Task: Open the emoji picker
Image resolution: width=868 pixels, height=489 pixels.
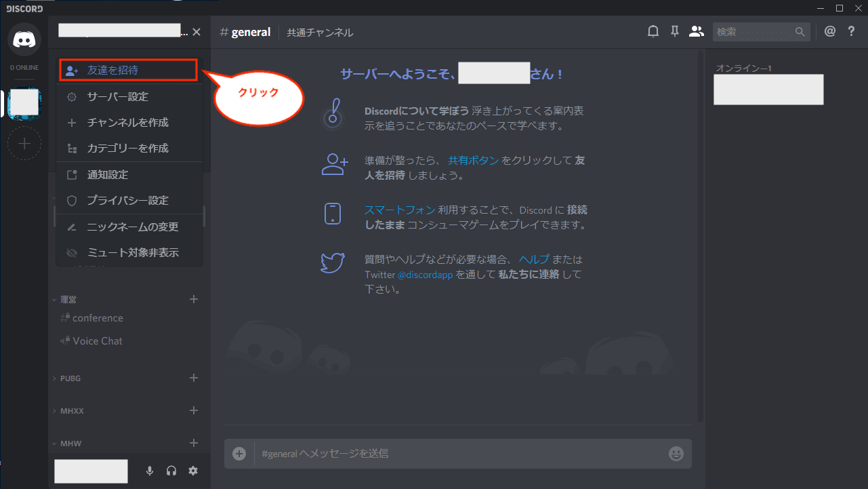Action: (x=676, y=454)
